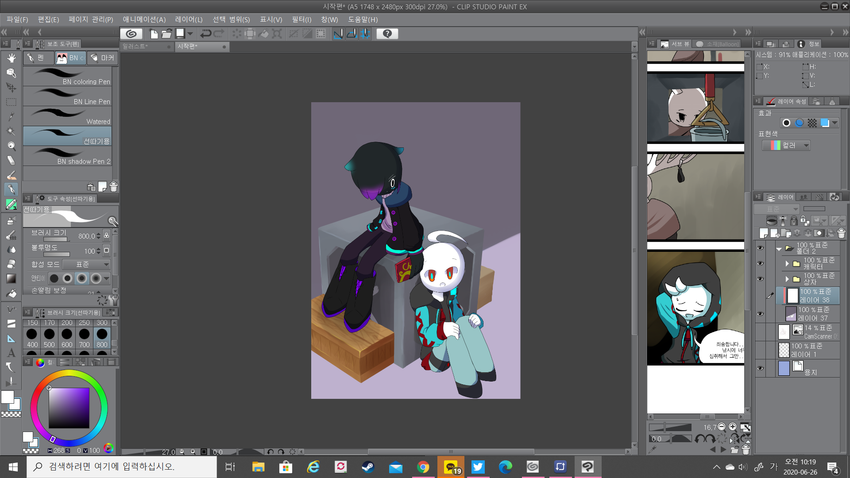
Task: Choose brush size 500 preset
Action: click(49, 338)
